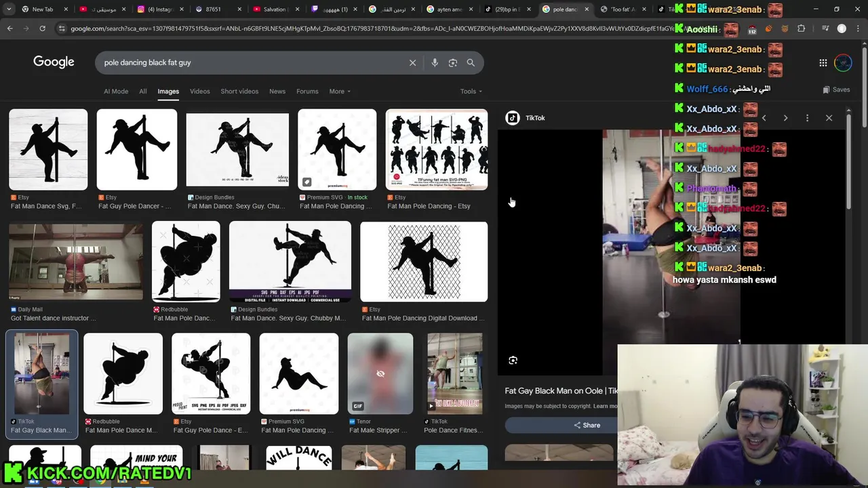The width and height of the screenshot is (868, 488).
Task: Open Google account avatar
Action: point(843,63)
